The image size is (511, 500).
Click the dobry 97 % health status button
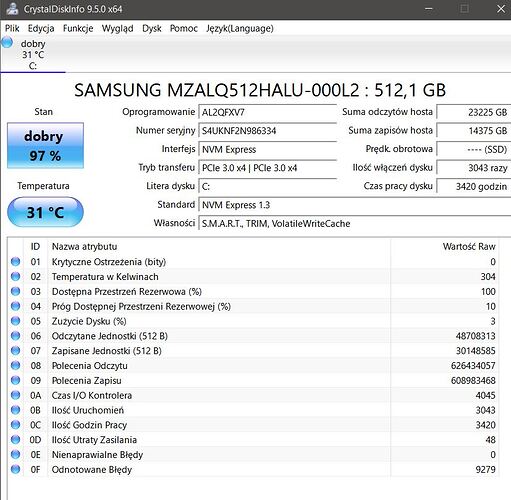[x=45, y=145]
